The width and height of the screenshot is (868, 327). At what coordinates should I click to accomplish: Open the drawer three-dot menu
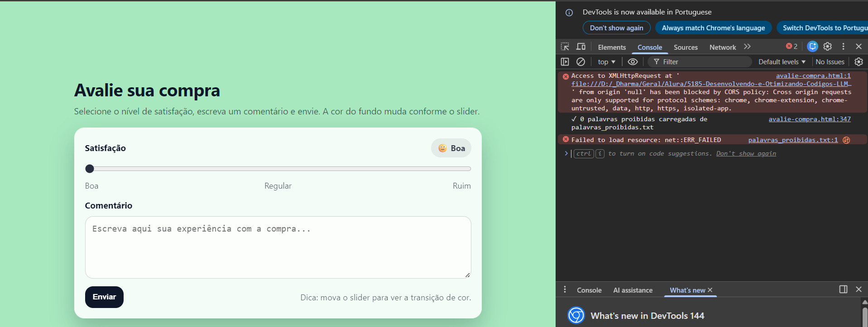click(x=565, y=289)
